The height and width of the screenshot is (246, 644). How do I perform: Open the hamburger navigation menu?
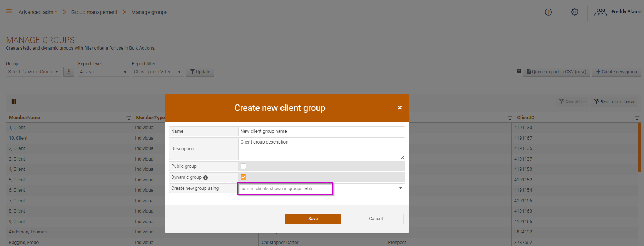(x=9, y=12)
